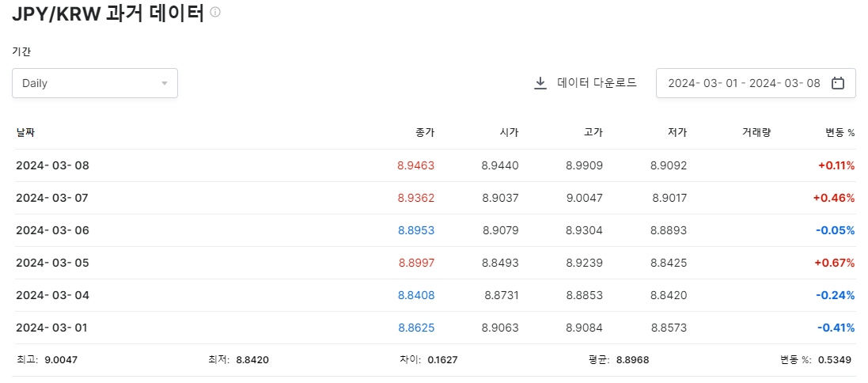Open the Daily period dropdown
Image resolution: width=868 pixels, height=383 pixels.
tap(95, 83)
